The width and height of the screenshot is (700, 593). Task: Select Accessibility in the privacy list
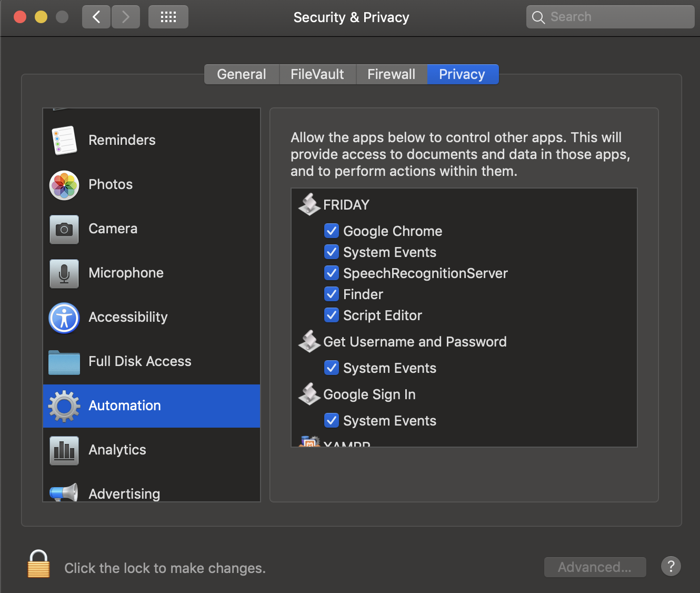coord(152,318)
